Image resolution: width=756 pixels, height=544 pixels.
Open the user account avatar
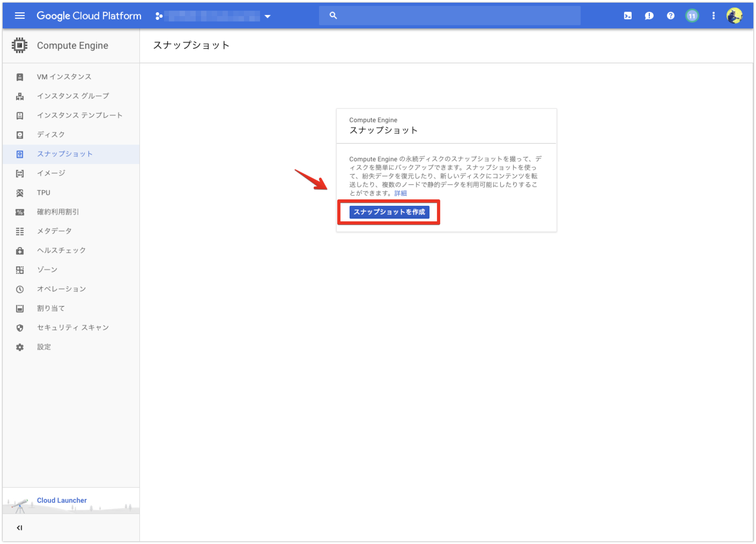coord(734,16)
